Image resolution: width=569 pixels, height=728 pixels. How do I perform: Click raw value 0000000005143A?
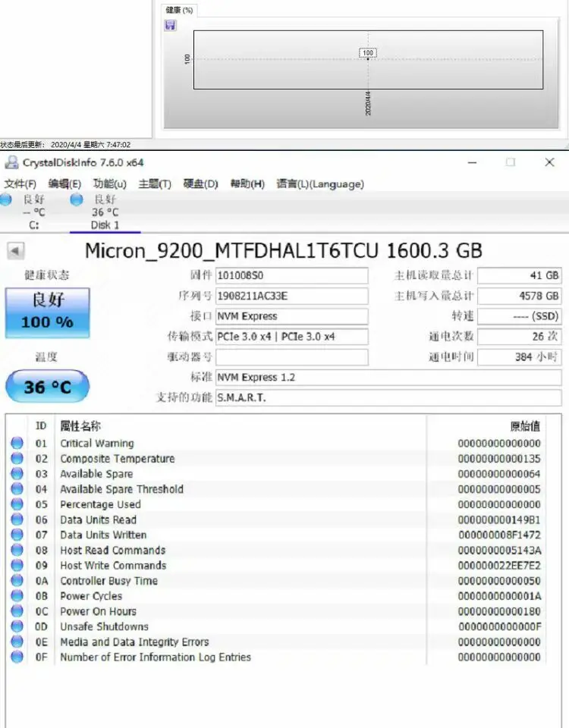coord(499,551)
